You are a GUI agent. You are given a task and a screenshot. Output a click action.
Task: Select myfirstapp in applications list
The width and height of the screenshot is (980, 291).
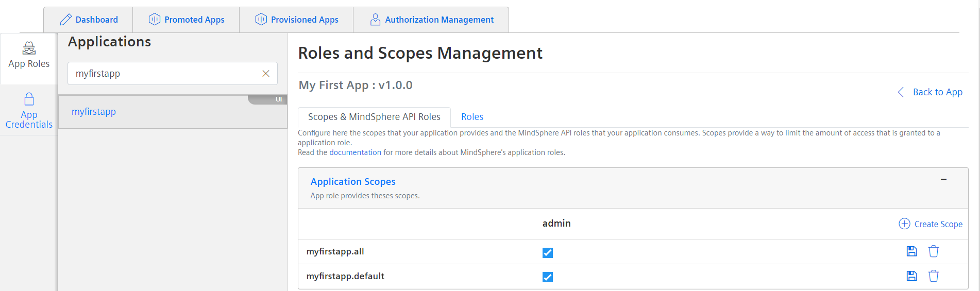point(173,112)
